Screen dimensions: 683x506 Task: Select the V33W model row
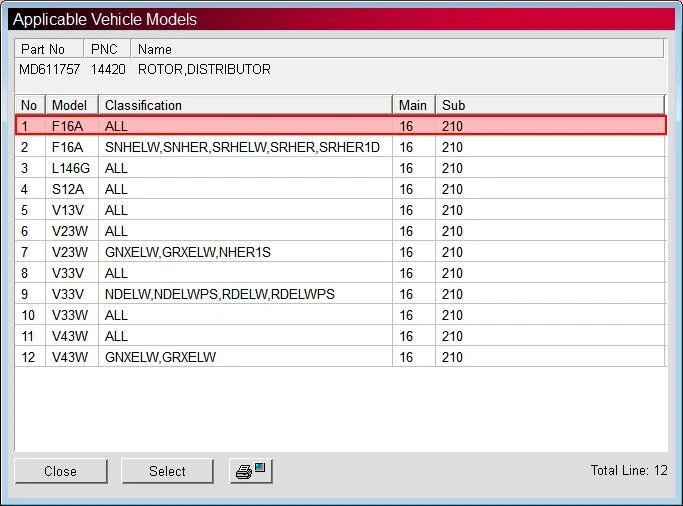pyautogui.click(x=341, y=315)
